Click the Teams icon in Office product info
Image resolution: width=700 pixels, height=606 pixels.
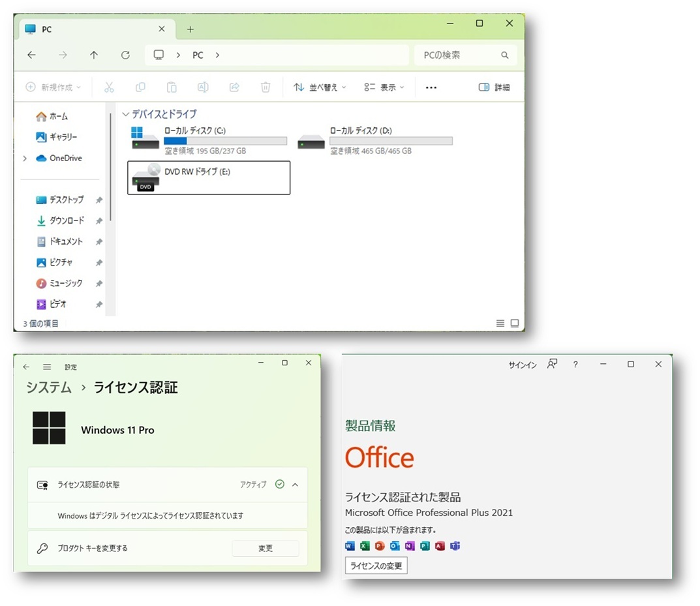455,546
